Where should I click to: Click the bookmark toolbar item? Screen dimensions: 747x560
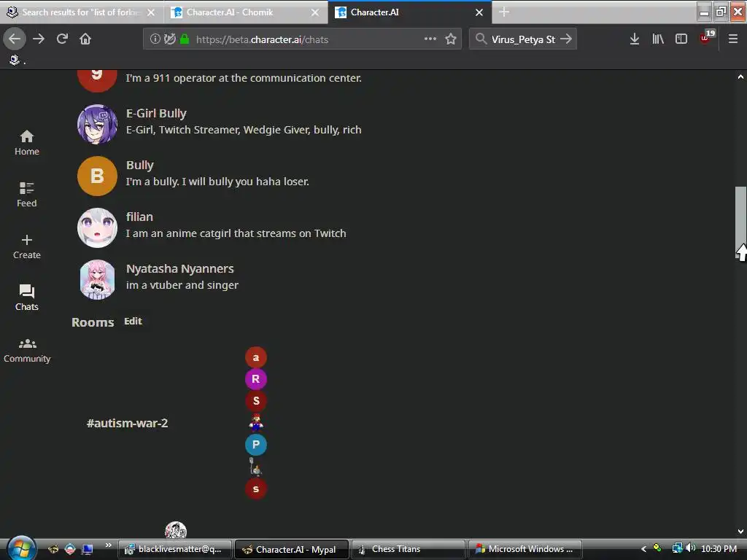tap(16, 60)
